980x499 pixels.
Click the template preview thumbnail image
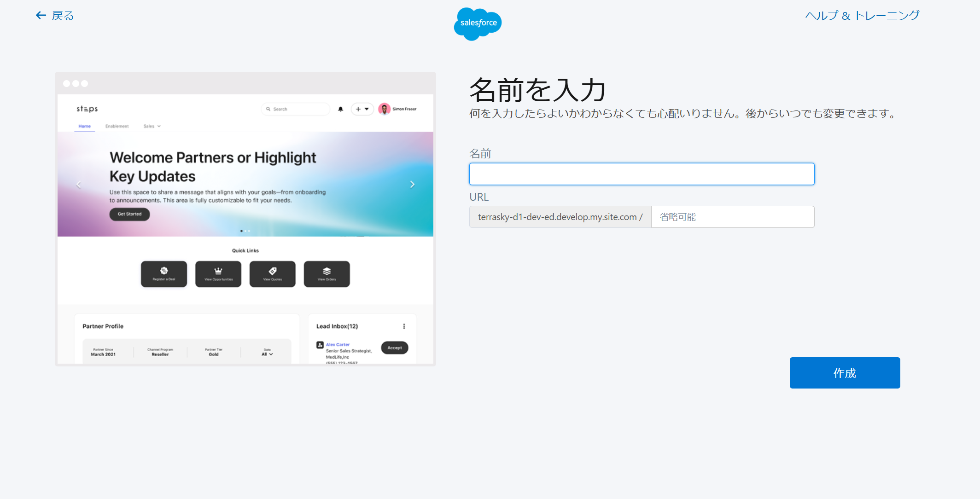pyautogui.click(x=245, y=219)
